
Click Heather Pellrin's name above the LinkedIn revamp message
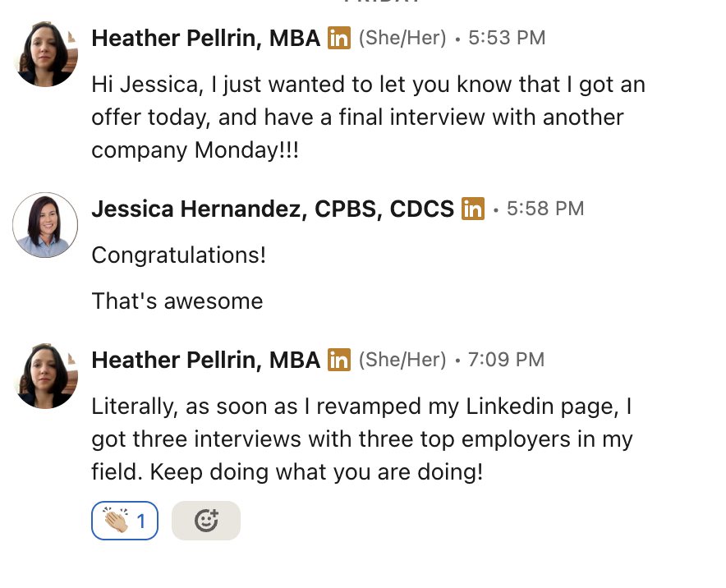205,360
